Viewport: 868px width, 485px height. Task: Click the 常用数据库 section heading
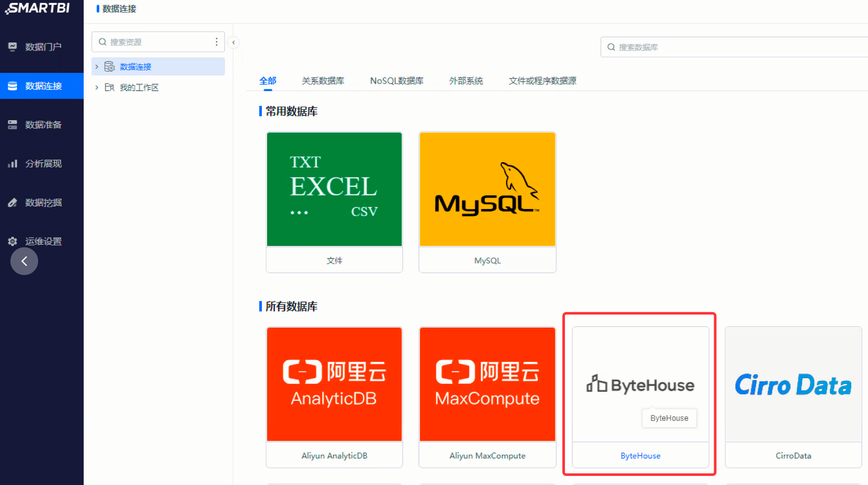pyautogui.click(x=291, y=111)
